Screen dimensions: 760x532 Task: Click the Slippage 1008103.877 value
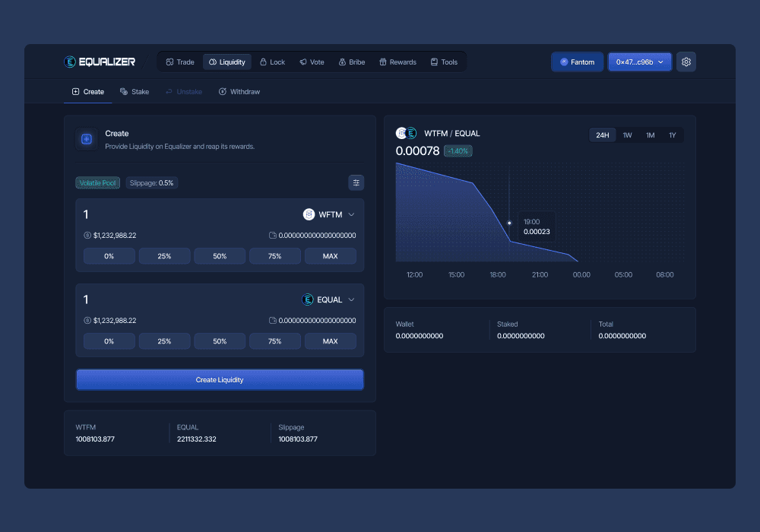298,439
